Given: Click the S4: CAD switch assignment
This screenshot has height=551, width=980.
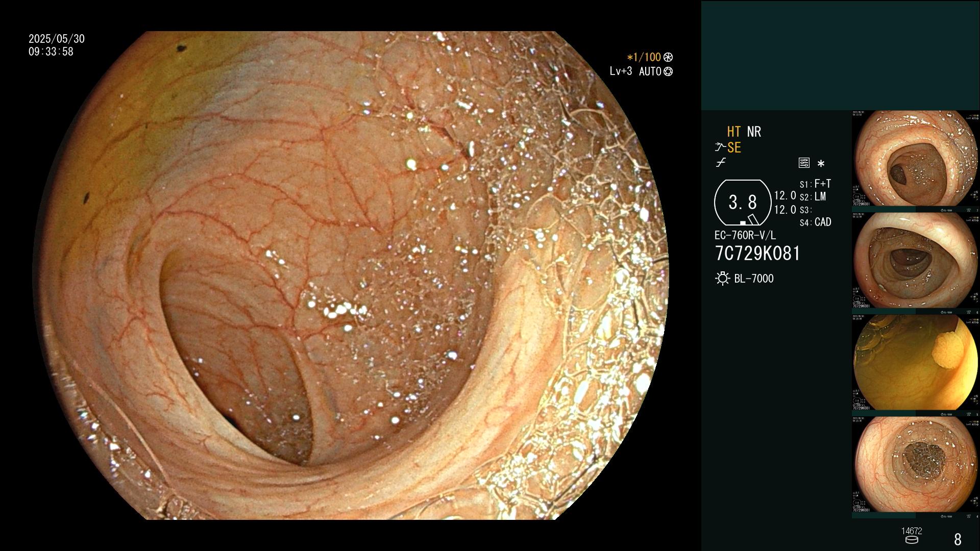Looking at the screenshot, I should click(816, 222).
